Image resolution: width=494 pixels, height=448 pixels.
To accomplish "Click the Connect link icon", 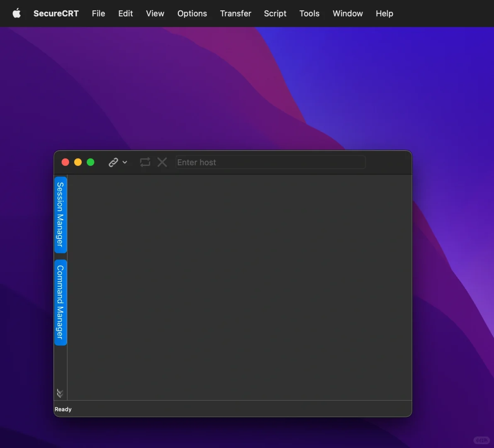I will pos(113,162).
